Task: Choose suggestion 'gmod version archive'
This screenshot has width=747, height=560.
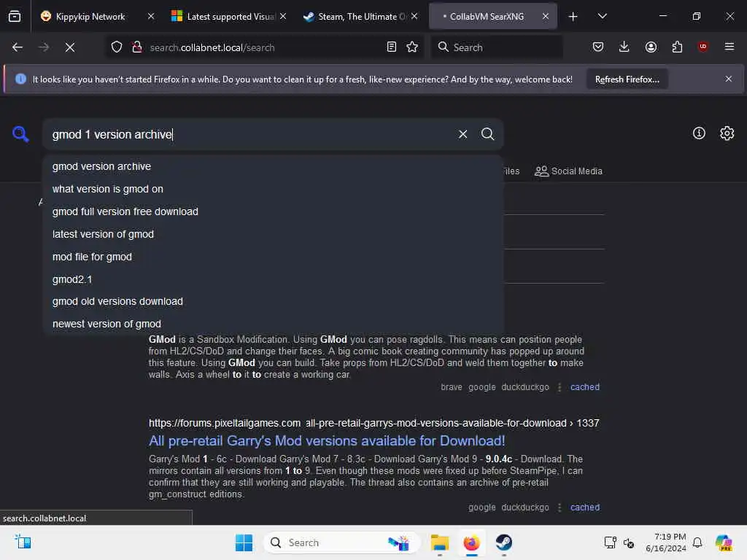Action: tap(273, 167)
